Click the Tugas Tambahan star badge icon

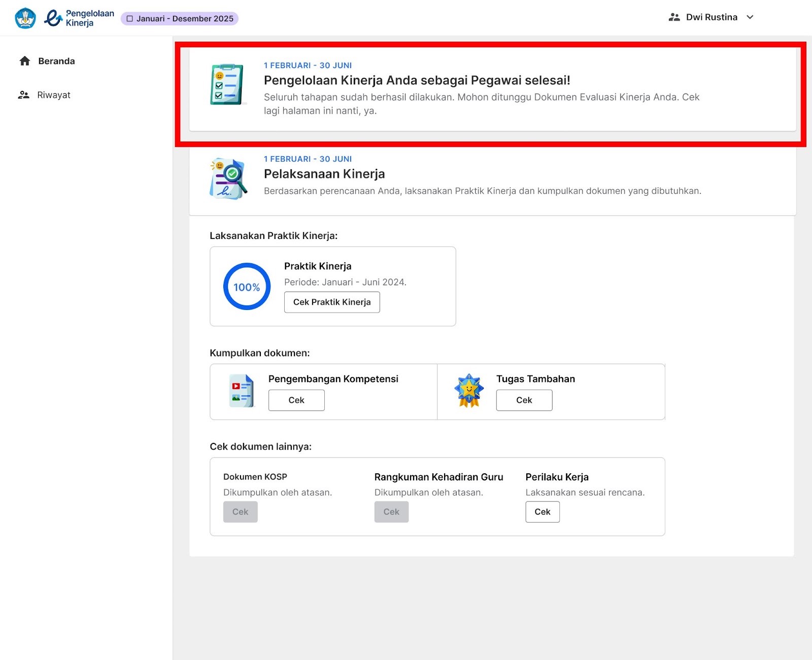tap(469, 391)
